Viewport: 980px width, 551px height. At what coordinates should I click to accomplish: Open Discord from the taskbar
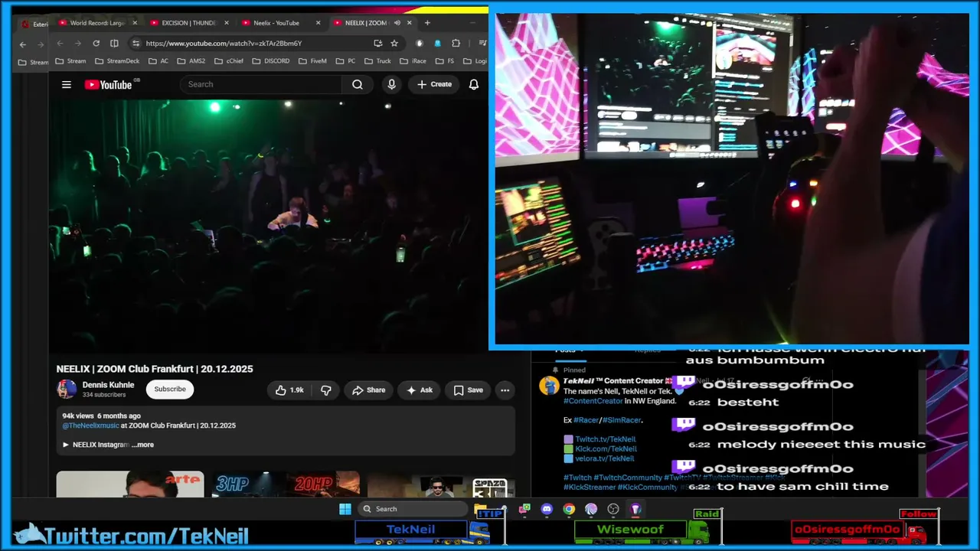pos(547,509)
